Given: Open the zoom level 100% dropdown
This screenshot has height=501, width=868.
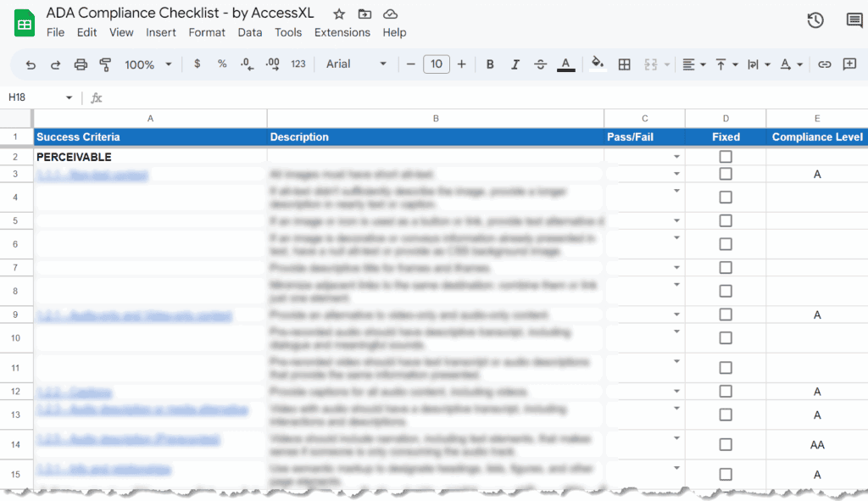Looking at the screenshot, I should click(148, 64).
